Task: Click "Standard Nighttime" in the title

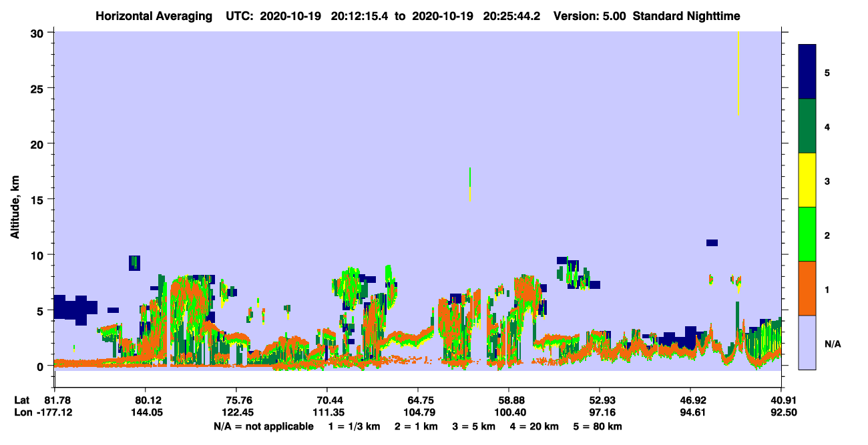Action: [x=686, y=15]
